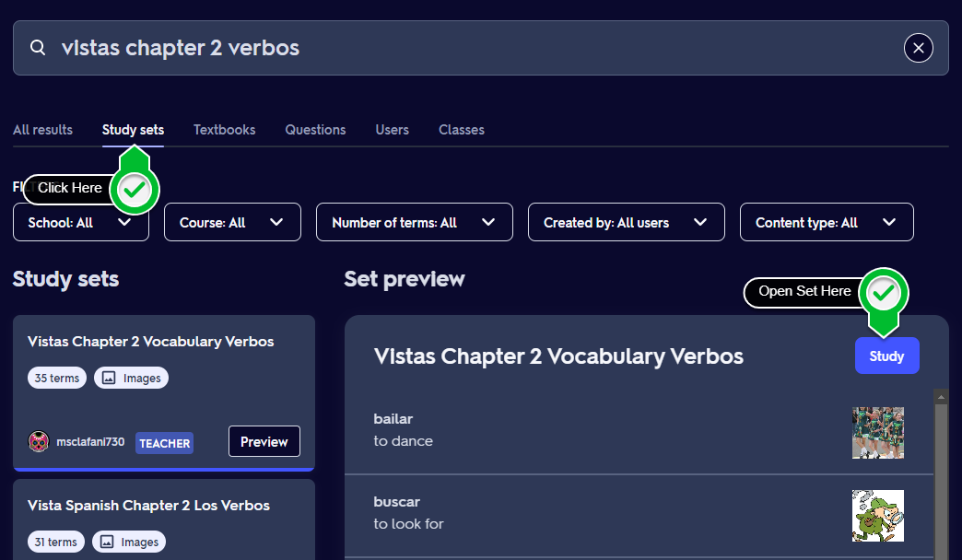Click the msclafani730 user avatar
The image size is (962, 560).
coord(39,442)
